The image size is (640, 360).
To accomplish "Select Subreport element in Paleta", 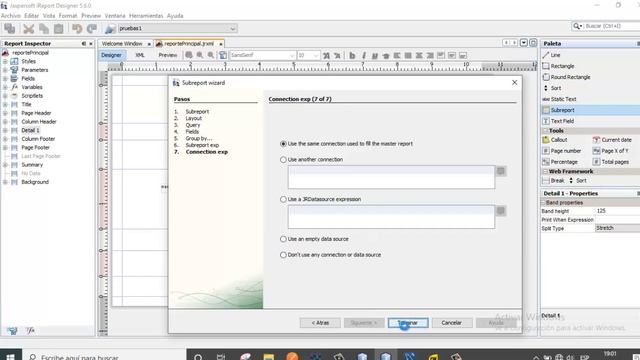I will click(590, 110).
